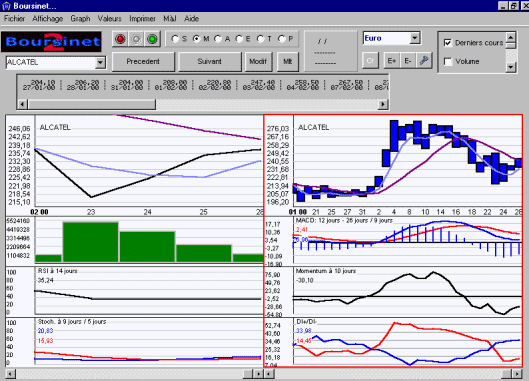Click the MACD 12 jours chart label

coord(344,220)
